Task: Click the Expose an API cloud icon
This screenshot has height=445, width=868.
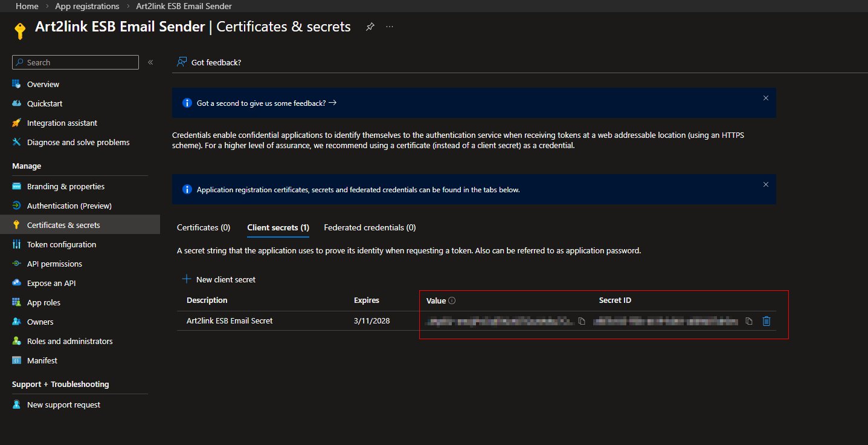Action: pyautogui.click(x=16, y=283)
